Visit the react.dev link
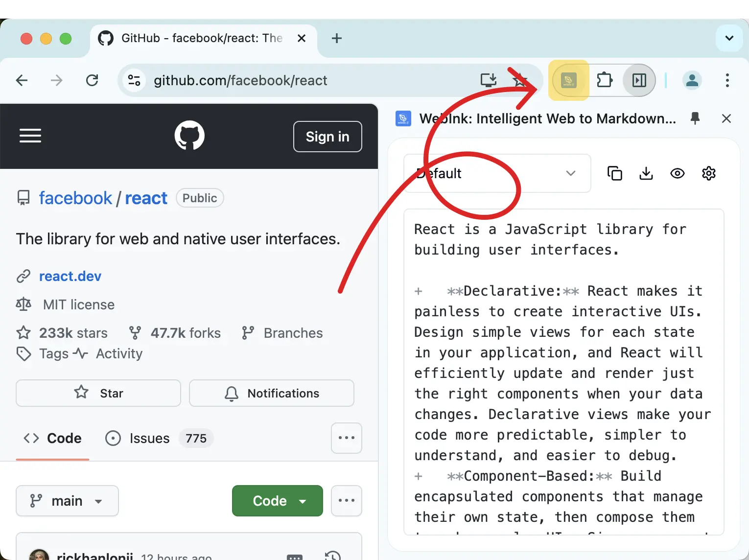This screenshot has width=749, height=560. [x=70, y=276]
